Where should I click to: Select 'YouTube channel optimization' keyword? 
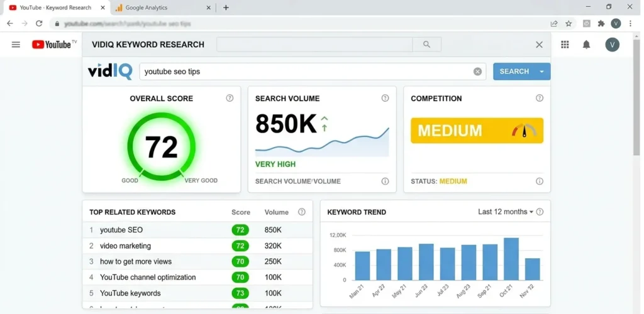coord(197,278)
